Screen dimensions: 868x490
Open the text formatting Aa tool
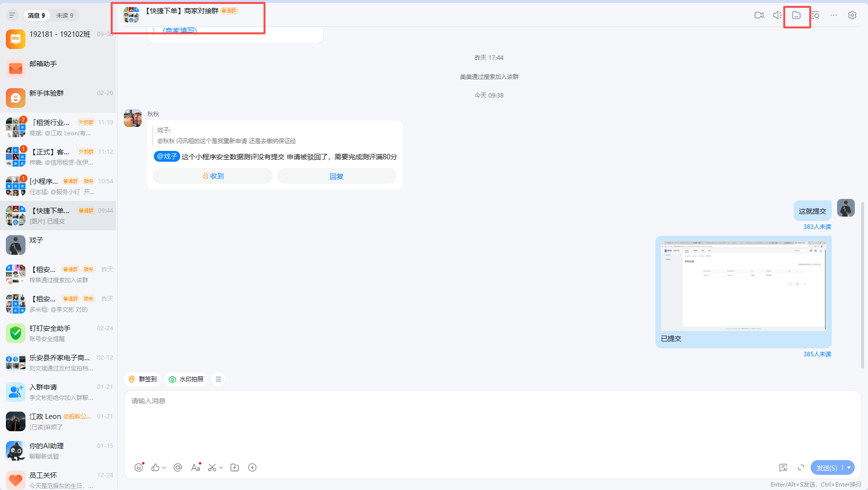point(195,467)
